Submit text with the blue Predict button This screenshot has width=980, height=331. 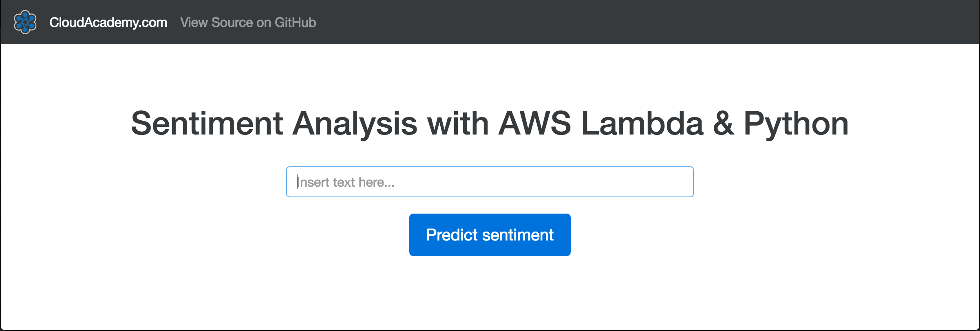pyautogui.click(x=490, y=235)
